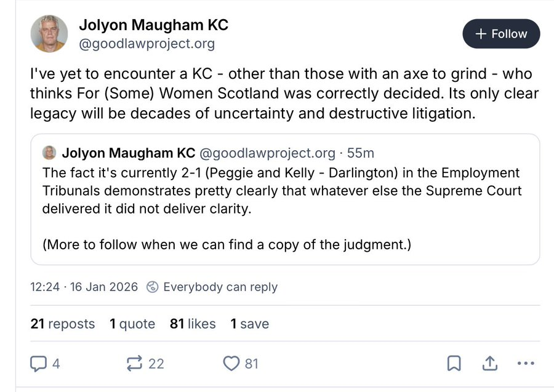This screenshot has width=554, height=392.
Task: Open the share icon at bottom right
Action: click(x=489, y=364)
